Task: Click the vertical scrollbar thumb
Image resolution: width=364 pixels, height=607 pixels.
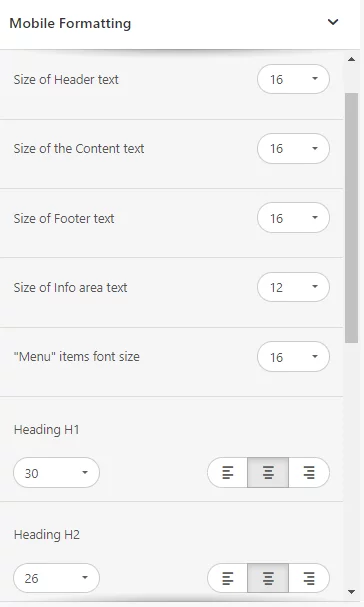Action: click(x=352, y=218)
